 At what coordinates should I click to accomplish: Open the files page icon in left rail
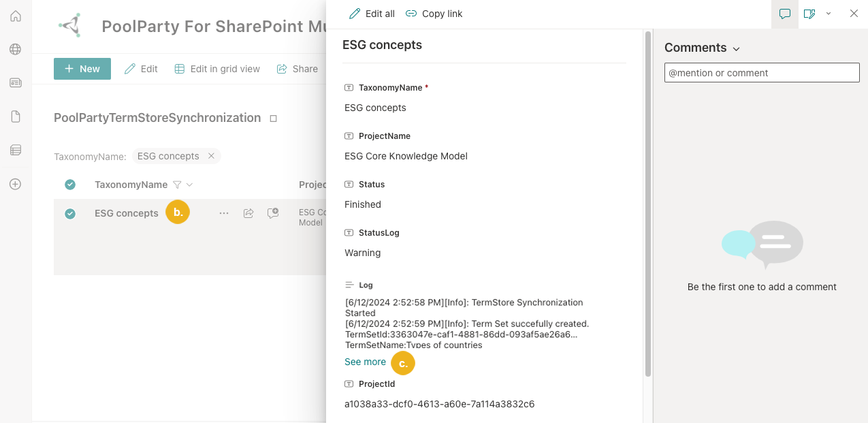[x=15, y=116]
